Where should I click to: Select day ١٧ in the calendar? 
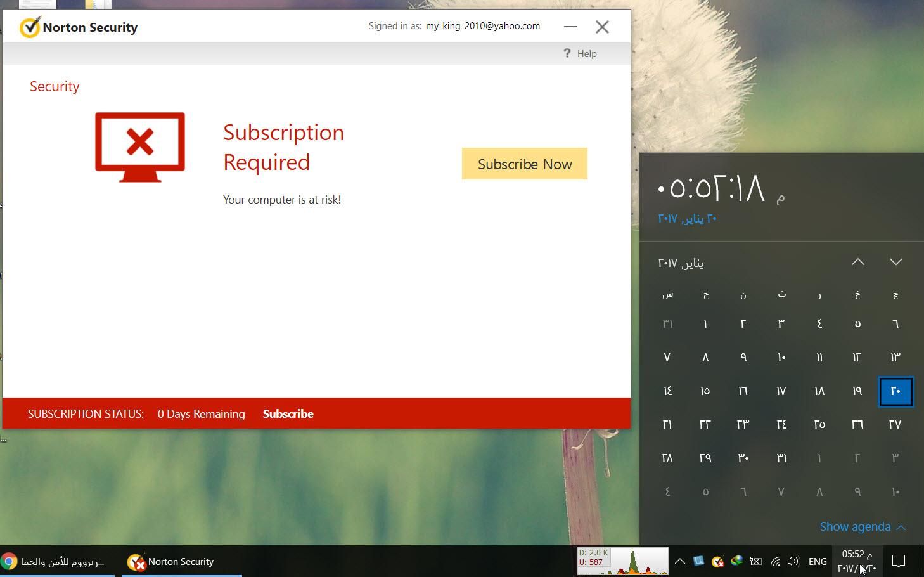pos(781,391)
